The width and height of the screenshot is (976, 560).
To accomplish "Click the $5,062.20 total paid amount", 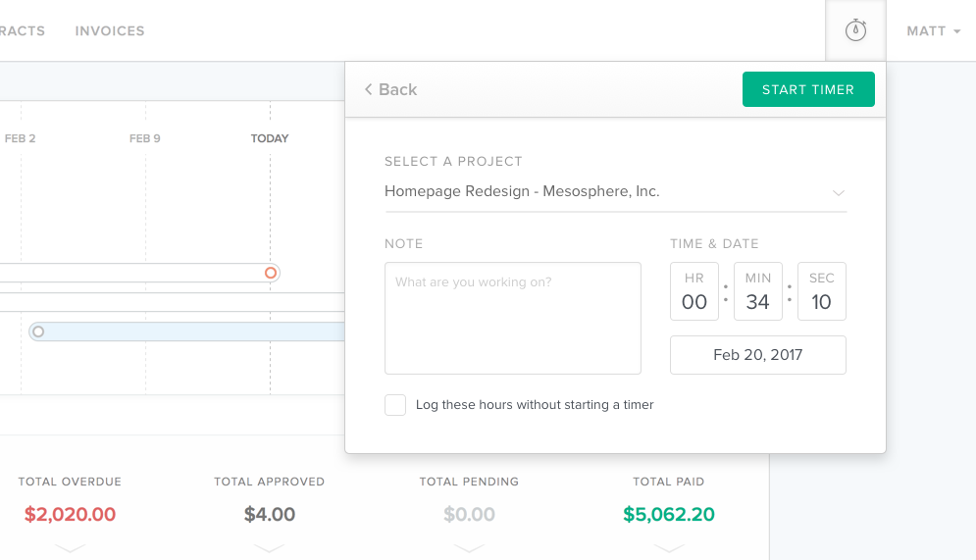I will 668,514.
